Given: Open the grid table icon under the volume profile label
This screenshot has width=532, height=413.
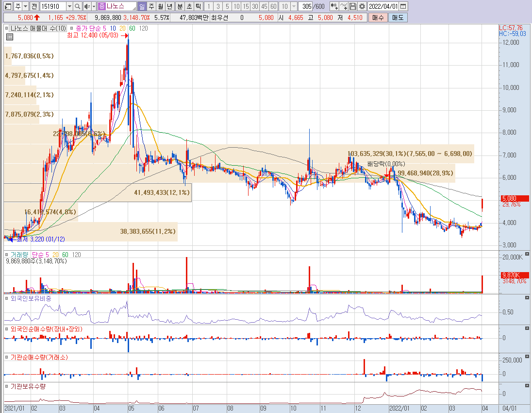Looking at the screenshot, I should pyautogui.click(x=10, y=37).
